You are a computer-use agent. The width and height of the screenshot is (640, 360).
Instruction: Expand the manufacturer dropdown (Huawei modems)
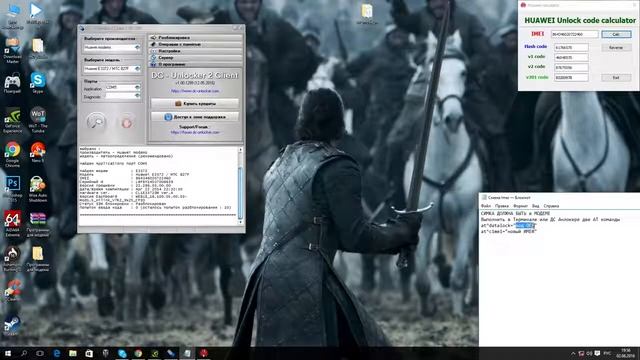(138, 47)
